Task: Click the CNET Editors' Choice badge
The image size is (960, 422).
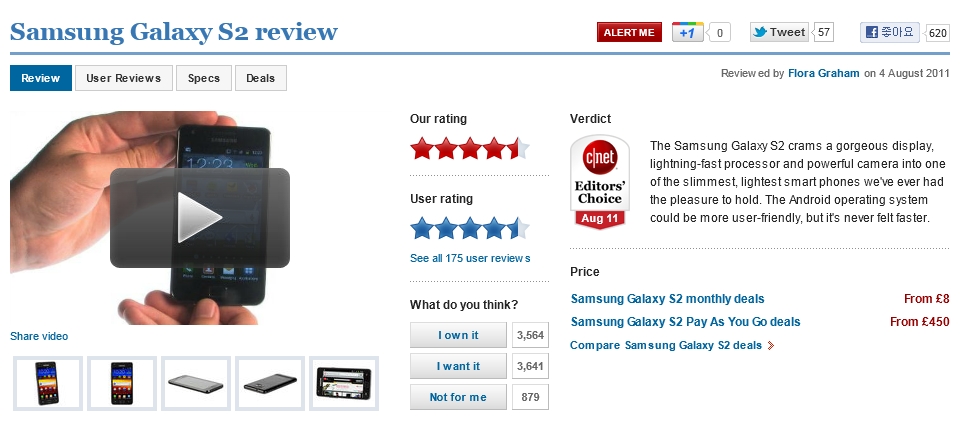Action: [x=599, y=183]
